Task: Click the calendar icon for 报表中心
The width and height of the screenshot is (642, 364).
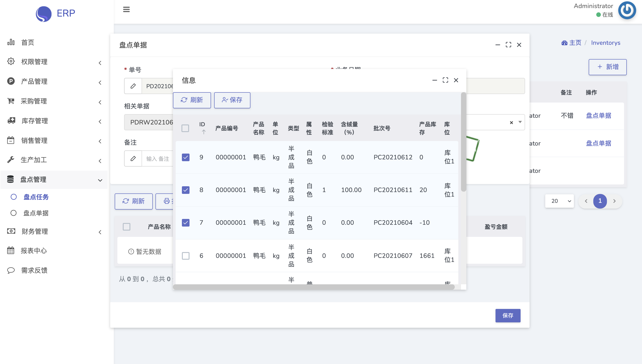Action: point(11,251)
